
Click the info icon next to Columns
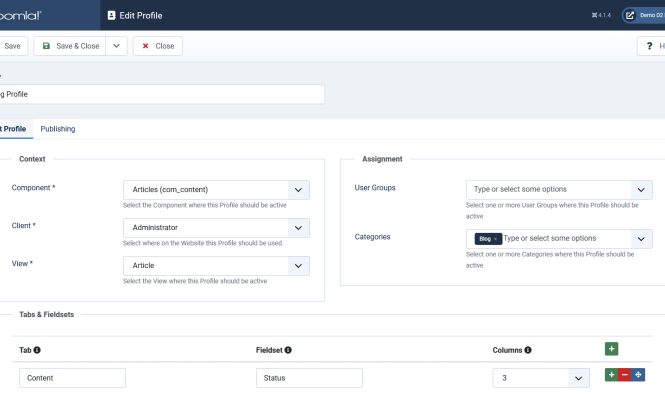[528, 350]
